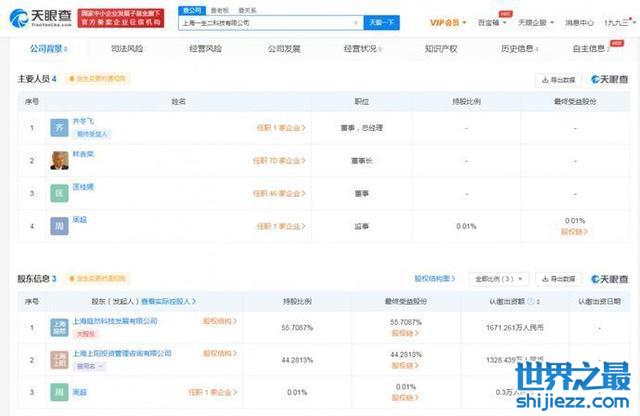The height and width of the screenshot is (416, 640).
Task: Export the shareholder data
Action: coord(558,279)
